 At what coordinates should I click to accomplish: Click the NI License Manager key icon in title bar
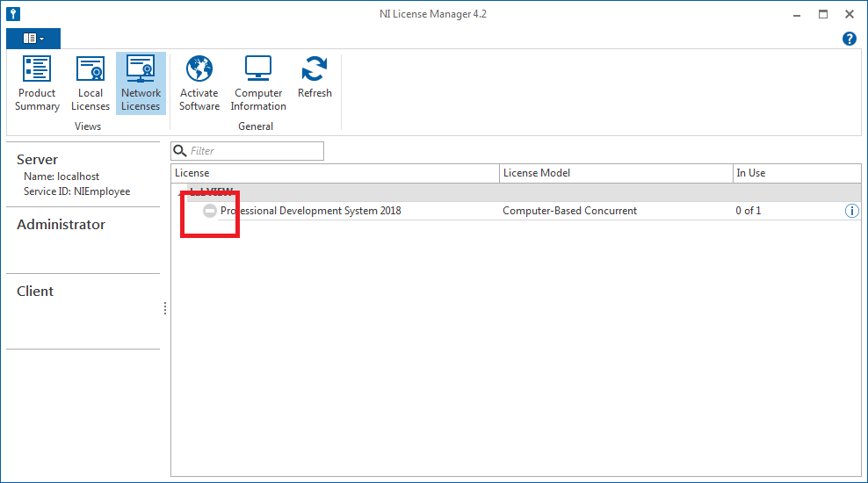pyautogui.click(x=13, y=14)
